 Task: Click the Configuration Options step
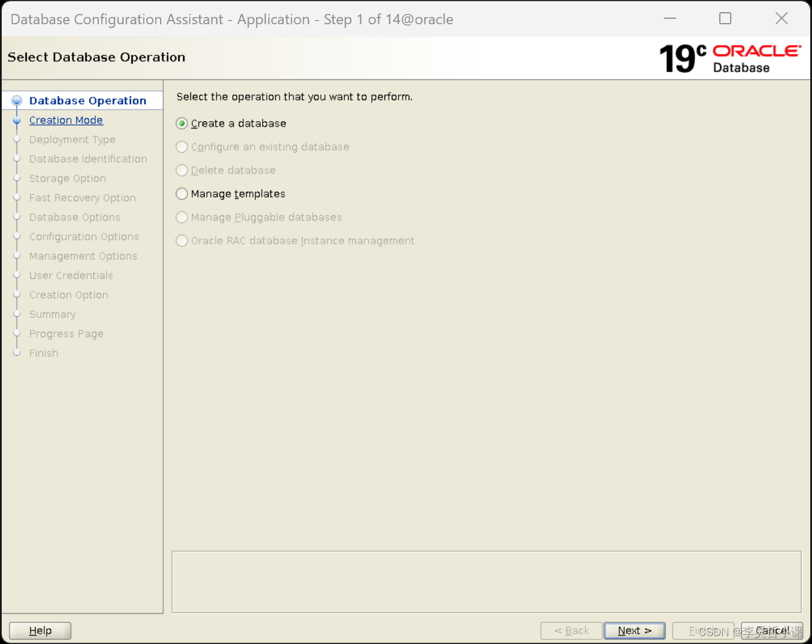pyautogui.click(x=84, y=236)
